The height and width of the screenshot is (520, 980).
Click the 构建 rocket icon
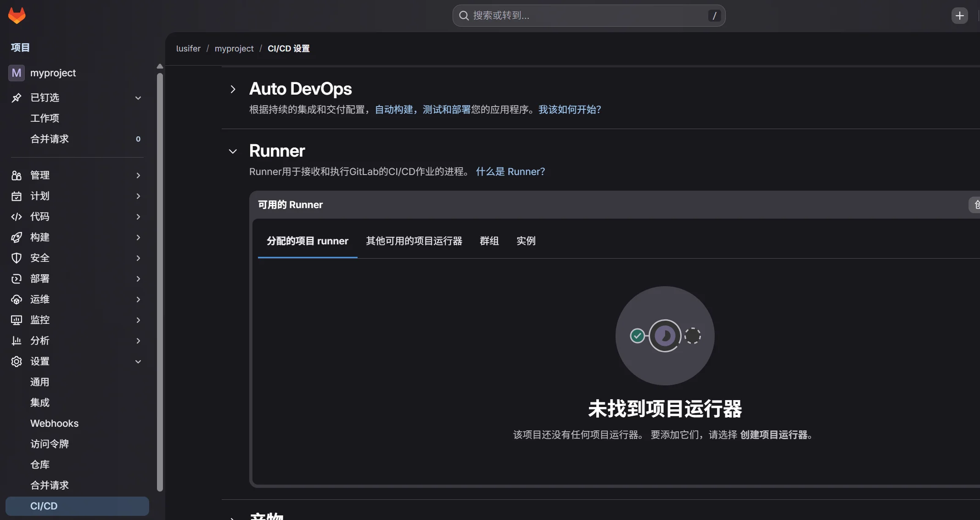pos(17,237)
